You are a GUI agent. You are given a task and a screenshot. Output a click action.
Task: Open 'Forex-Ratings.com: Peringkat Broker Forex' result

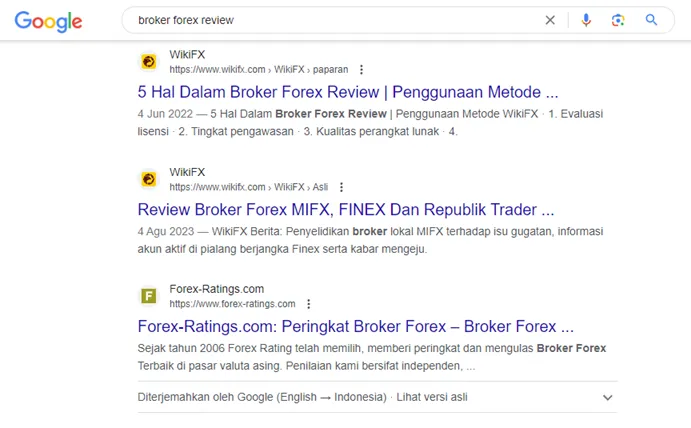pos(356,327)
